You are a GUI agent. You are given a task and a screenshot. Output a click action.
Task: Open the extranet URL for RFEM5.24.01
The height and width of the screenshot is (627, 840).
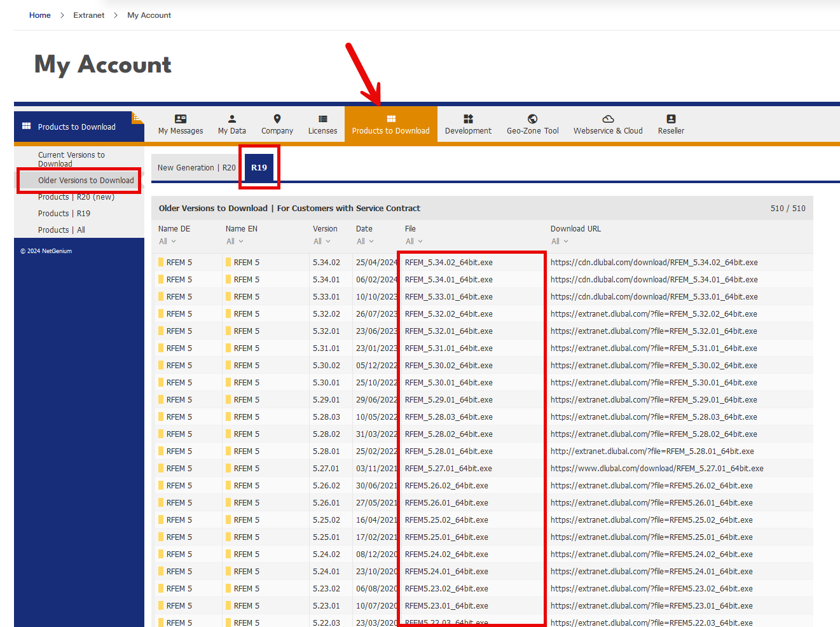click(652, 572)
